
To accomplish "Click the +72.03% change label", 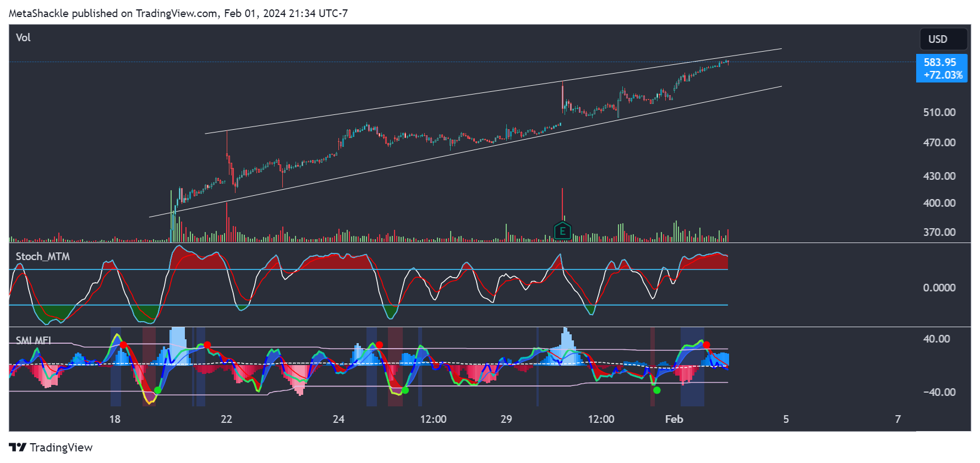I will (943, 75).
